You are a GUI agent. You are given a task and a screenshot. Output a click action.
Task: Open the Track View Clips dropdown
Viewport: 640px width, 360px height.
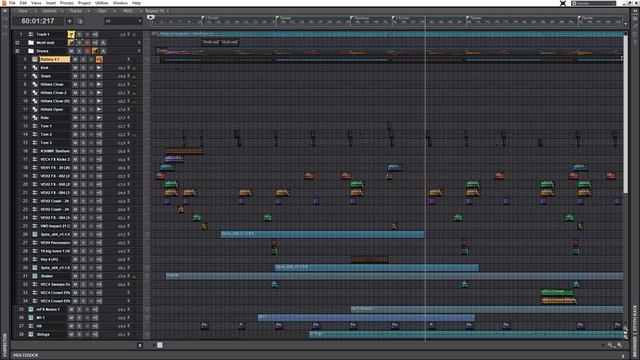tap(104, 11)
